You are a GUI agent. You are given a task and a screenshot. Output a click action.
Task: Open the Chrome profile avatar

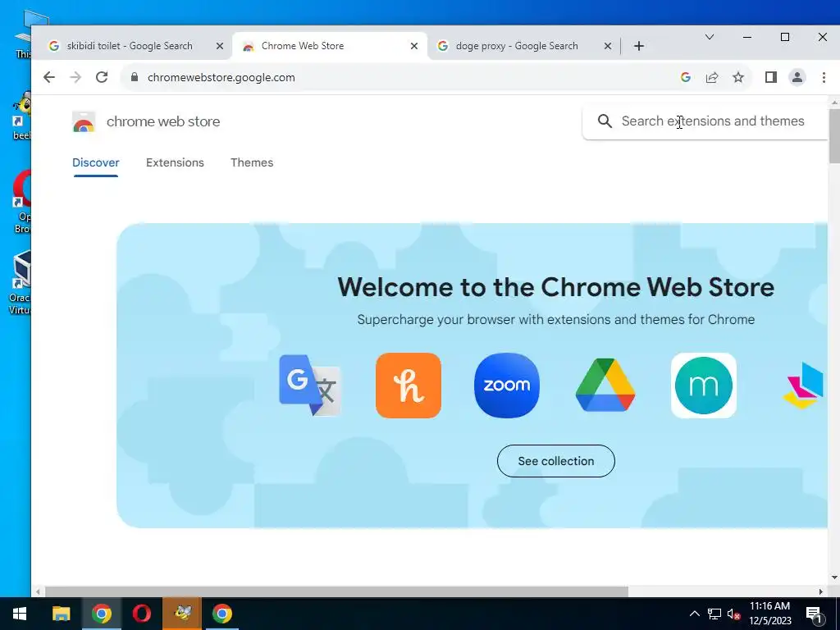coord(797,77)
